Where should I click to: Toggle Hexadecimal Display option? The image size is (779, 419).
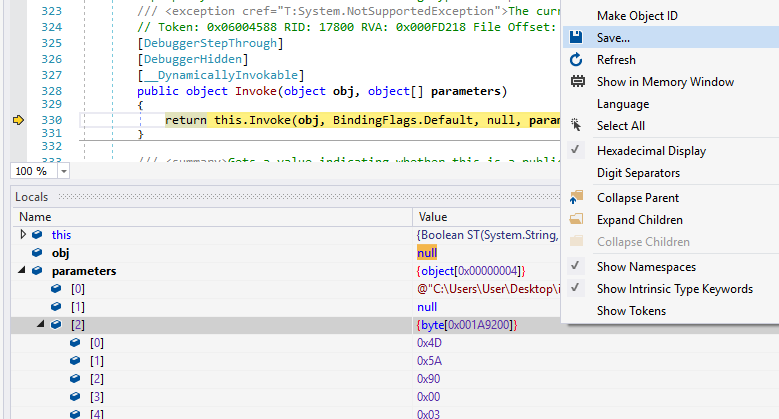click(651, 151)
